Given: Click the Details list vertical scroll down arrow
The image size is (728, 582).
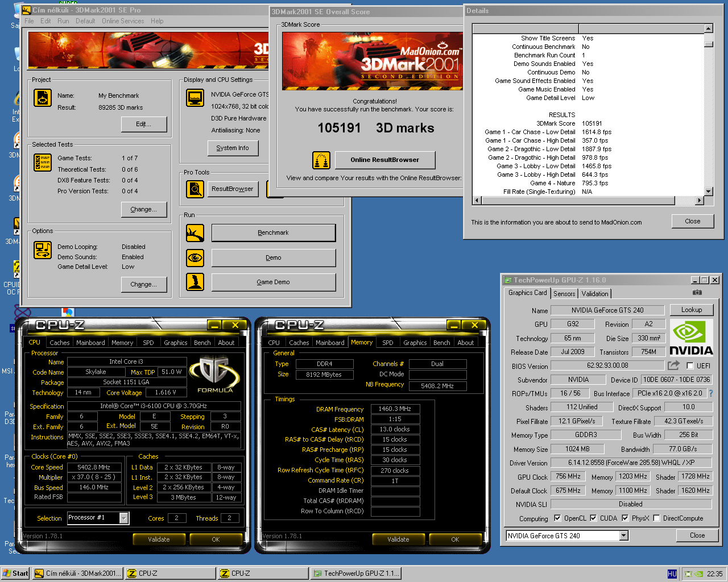Looking at the screenshot, I should [x=709, y=192].
